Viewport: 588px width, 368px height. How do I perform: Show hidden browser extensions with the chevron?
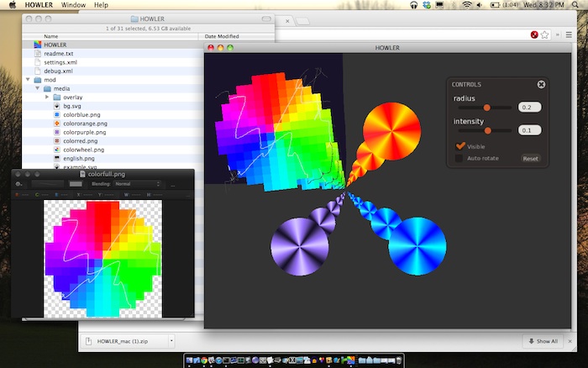coord(557,35)
